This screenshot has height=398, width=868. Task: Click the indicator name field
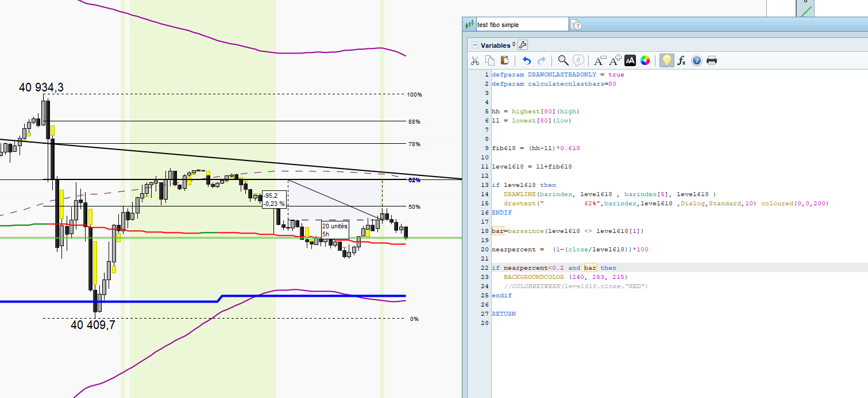click(521, 25)
